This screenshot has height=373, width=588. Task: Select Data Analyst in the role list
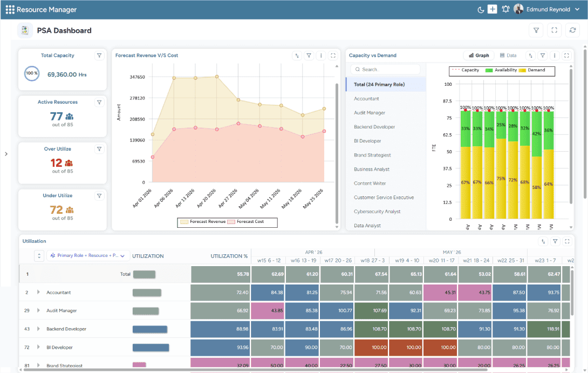pos(386,226)
